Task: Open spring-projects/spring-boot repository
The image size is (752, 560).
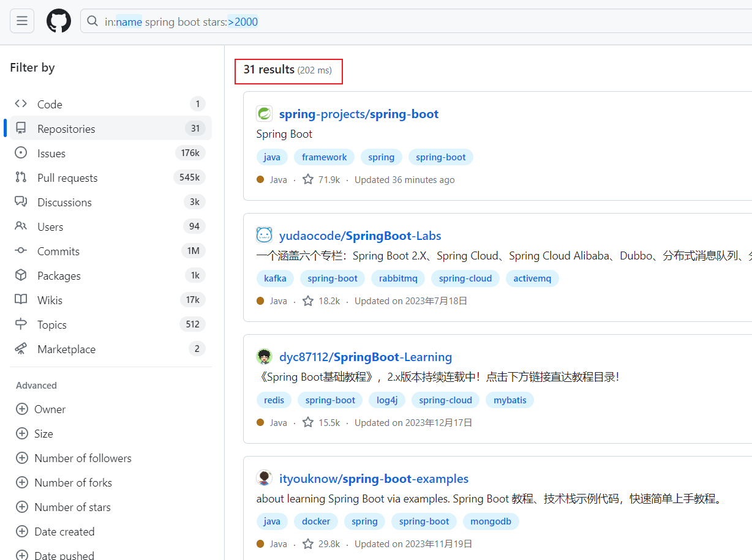Action: pos(359,114)
